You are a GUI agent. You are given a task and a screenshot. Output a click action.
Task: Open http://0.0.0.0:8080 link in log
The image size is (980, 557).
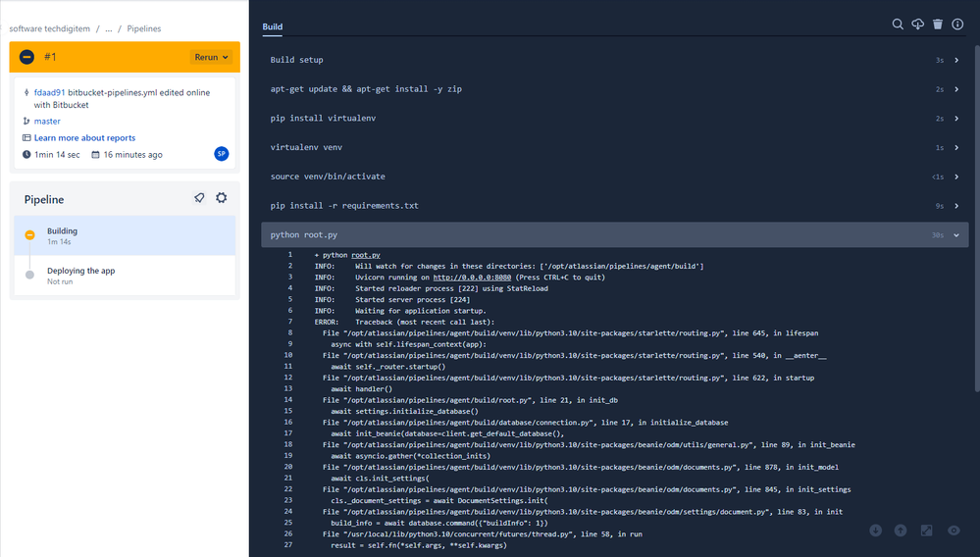[472, 278]
